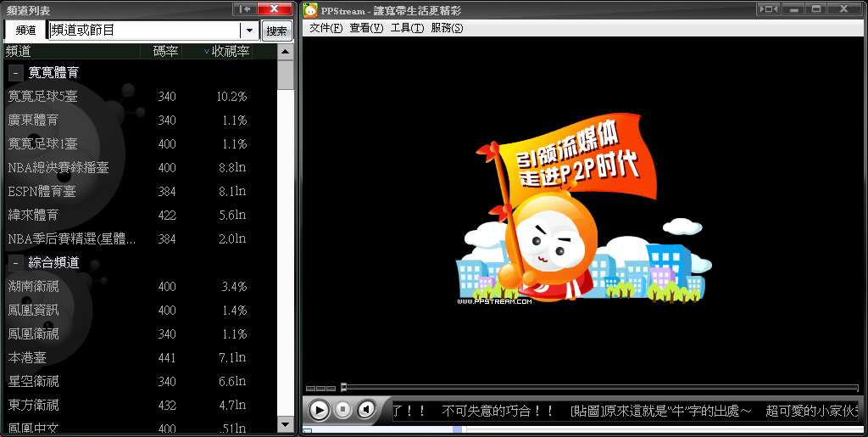This screenshot has width=868, height=437.
Task: Click the 422 bitrate value of 緯來體育
Action: click(167, 216)
